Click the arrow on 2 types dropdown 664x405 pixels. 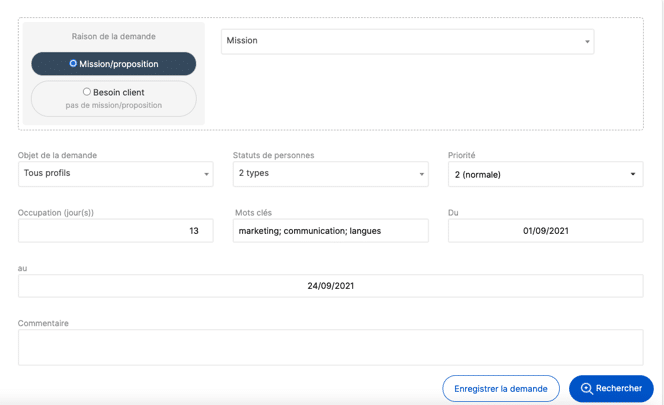[422, 174]
